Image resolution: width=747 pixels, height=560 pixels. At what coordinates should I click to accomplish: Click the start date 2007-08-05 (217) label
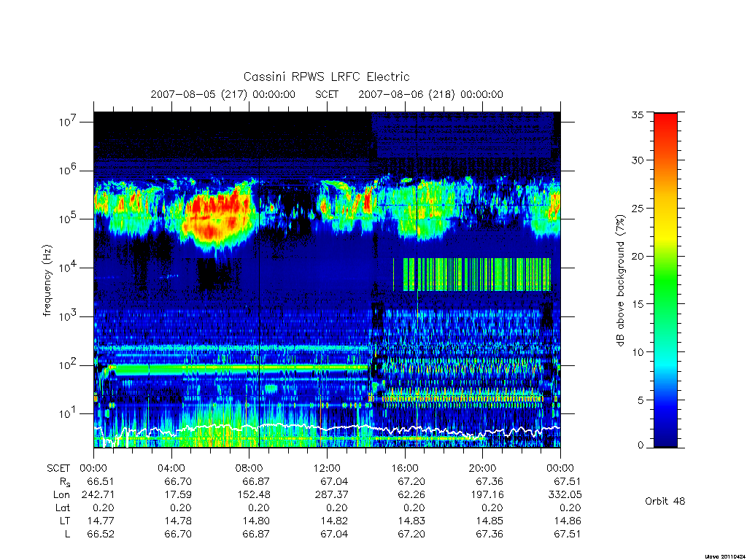click(x=200, y=94)
